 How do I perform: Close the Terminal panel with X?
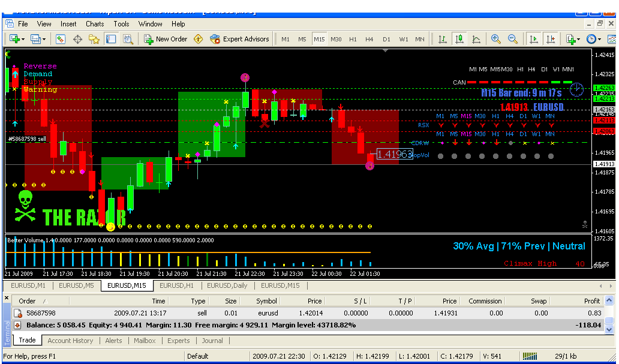coord(7,297)
